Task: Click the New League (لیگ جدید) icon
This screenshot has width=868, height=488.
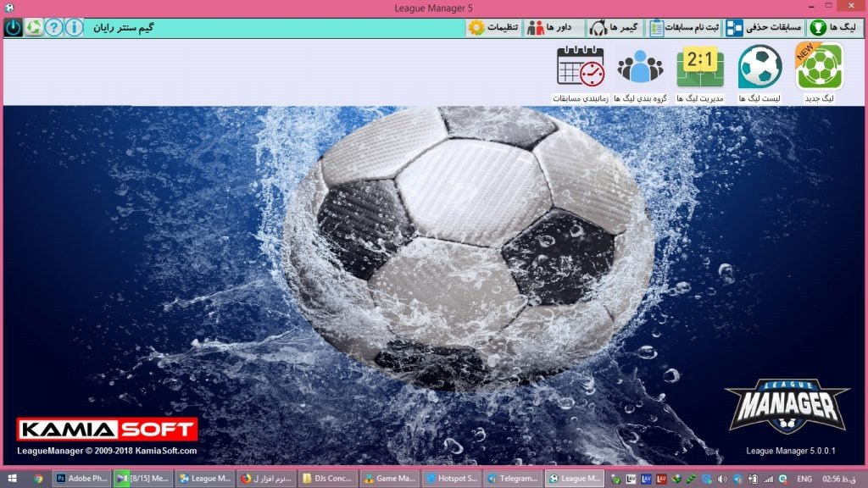Action: click(819, 68)
